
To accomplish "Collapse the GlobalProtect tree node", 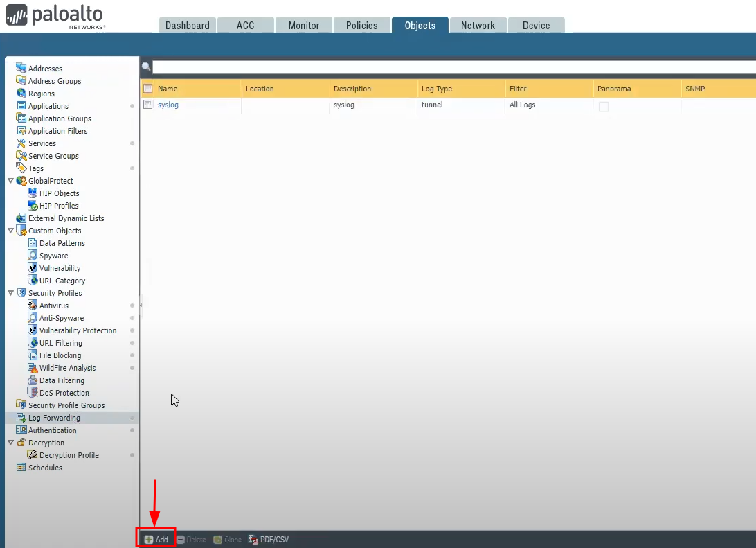I will point(10,181).
